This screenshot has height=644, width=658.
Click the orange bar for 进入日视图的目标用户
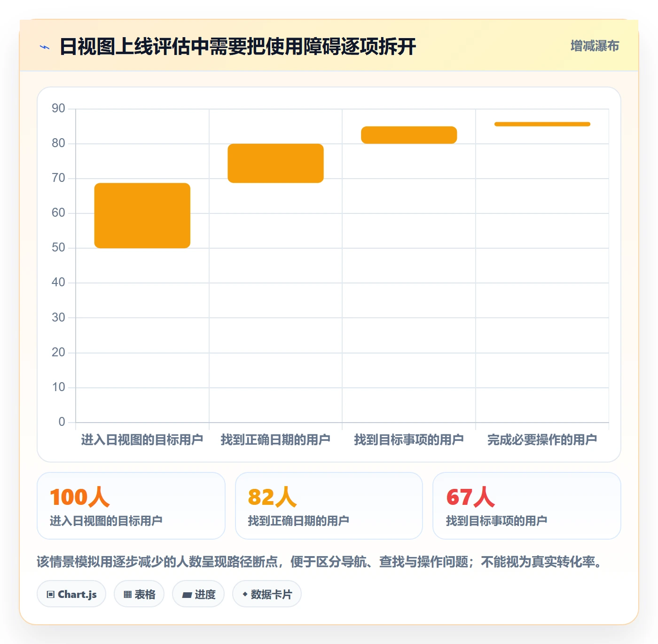click(142, 215)
